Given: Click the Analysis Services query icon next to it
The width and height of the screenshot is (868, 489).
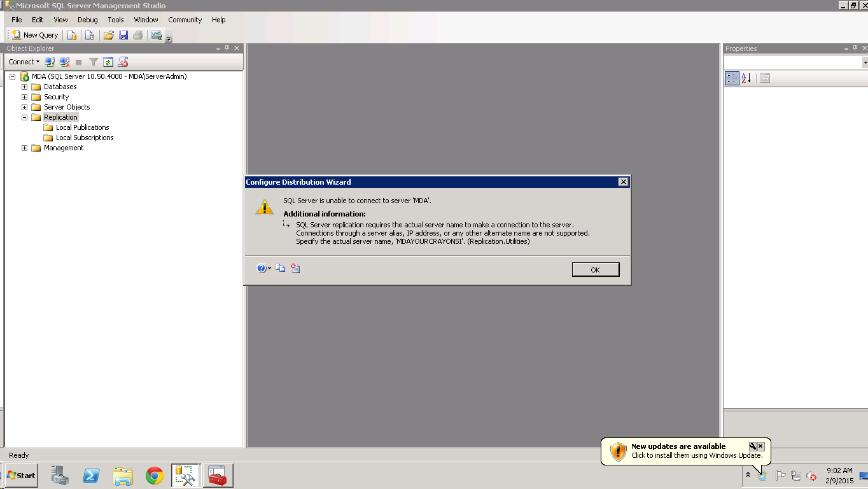Looking at the screenshot, I should pos(90,35).
